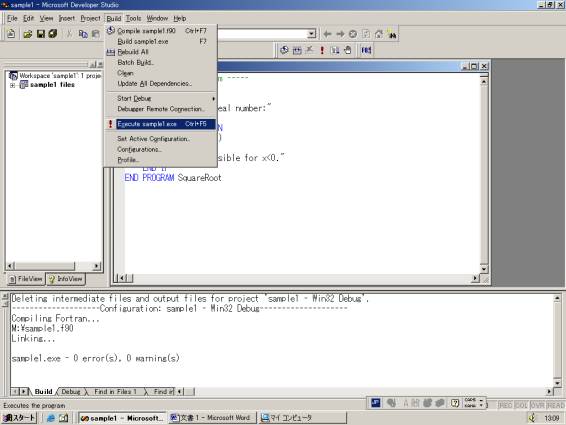This screenshot has width=566, height=425.
Task: Open the Window menu
Action: tap(157, 18)
